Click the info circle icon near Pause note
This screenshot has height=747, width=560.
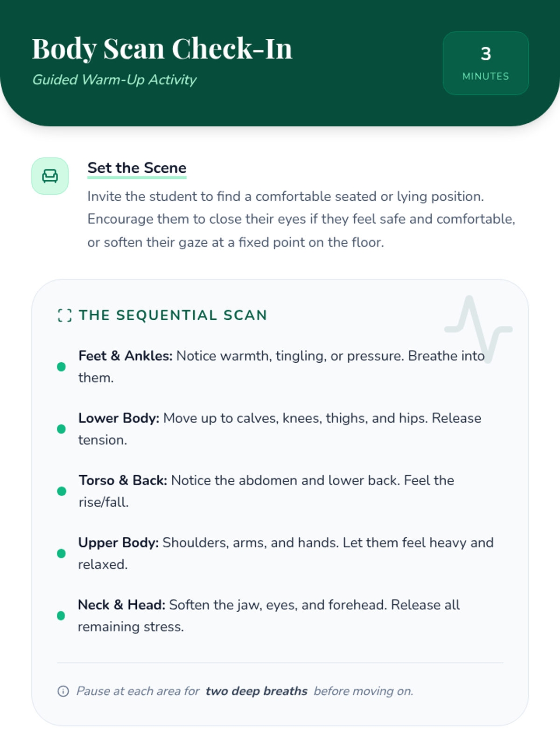point(63,691)
